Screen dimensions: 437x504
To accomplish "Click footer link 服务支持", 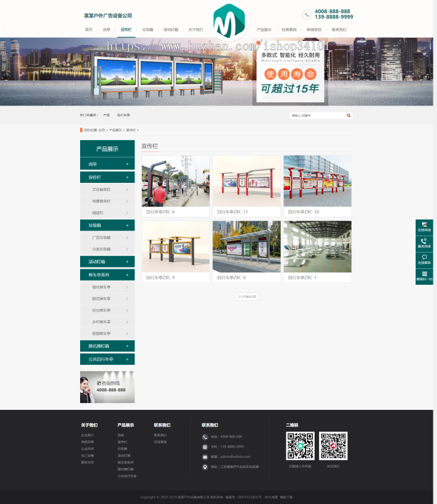I will click(87, 463).
